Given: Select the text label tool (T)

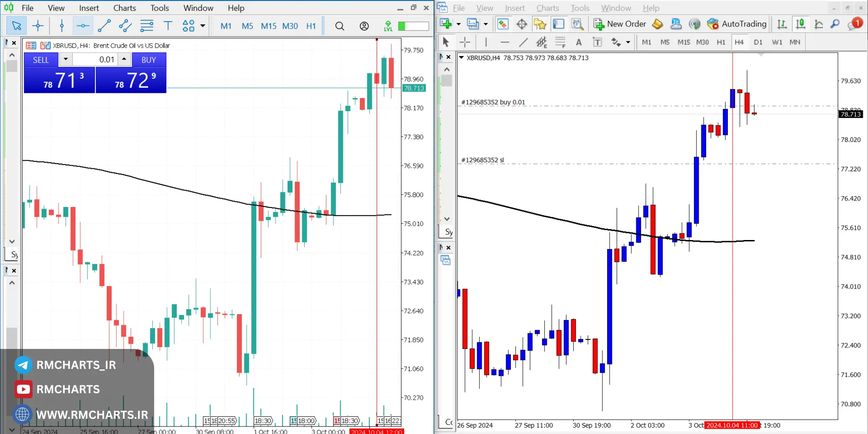Looking at the screenshot, I should tap(168, 26).
